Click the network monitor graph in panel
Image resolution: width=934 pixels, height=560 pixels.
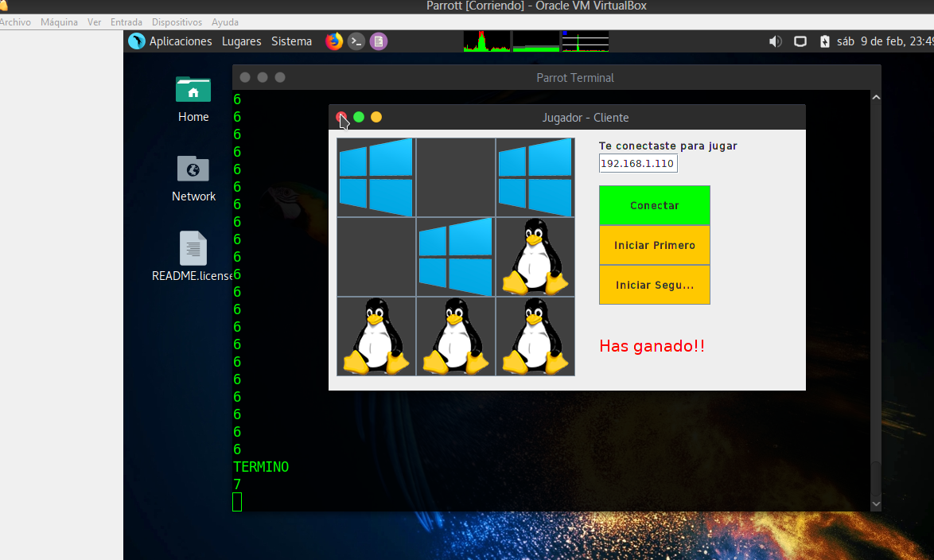click(585, 41)
